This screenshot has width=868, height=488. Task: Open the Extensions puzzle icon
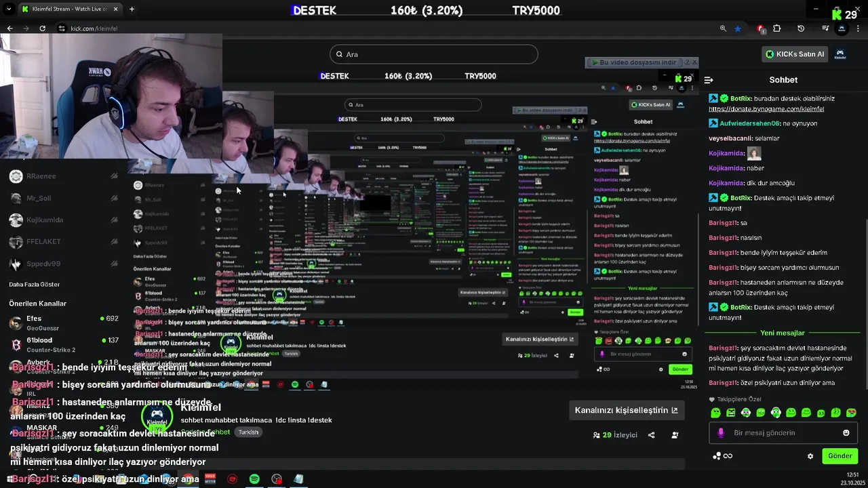click(777, 28)
